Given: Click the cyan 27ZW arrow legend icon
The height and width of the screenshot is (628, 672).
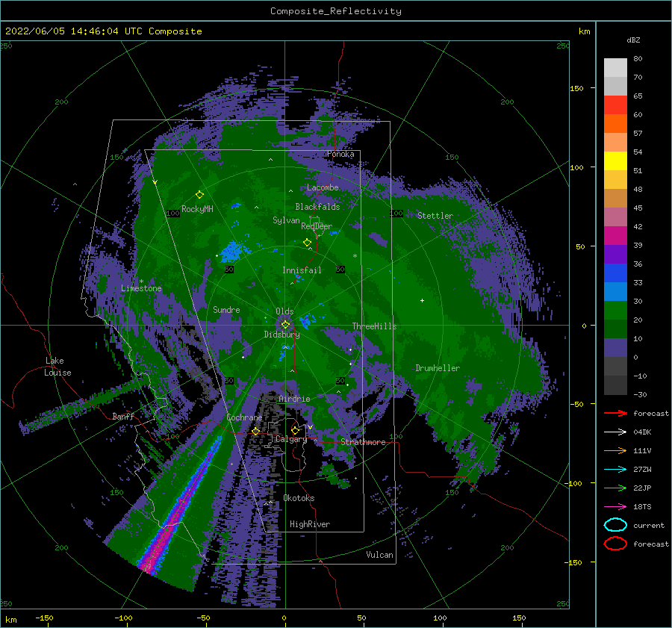Looking at the screenshot, I should pyautogui.click(x=615, y=470).
